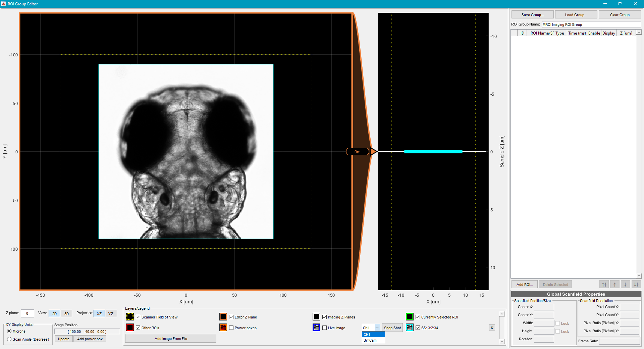This screenshot has height=349, width=644.
Task: Click the Scanner Field of View legend icon
Action: click(130, 317)
